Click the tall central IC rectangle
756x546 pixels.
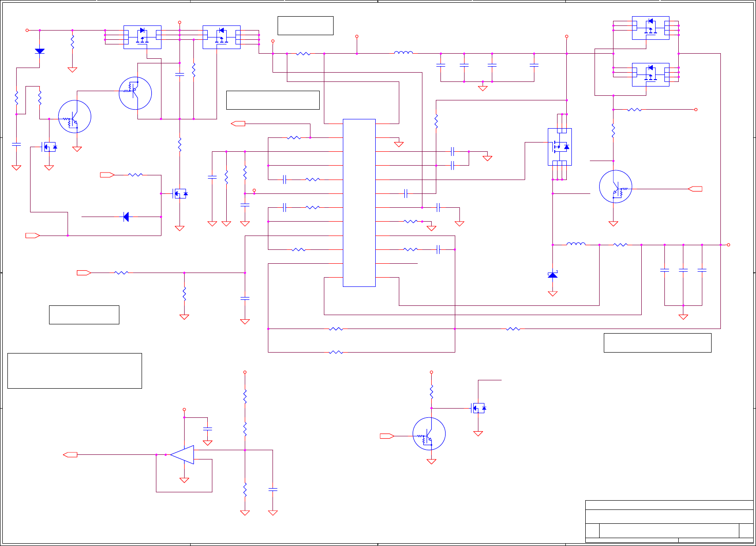coord(359,203)
